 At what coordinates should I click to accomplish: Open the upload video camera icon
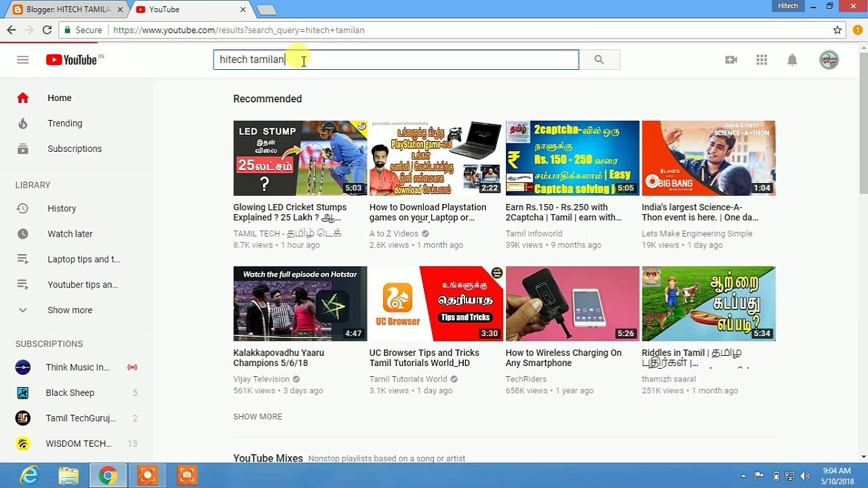point(731,60)
